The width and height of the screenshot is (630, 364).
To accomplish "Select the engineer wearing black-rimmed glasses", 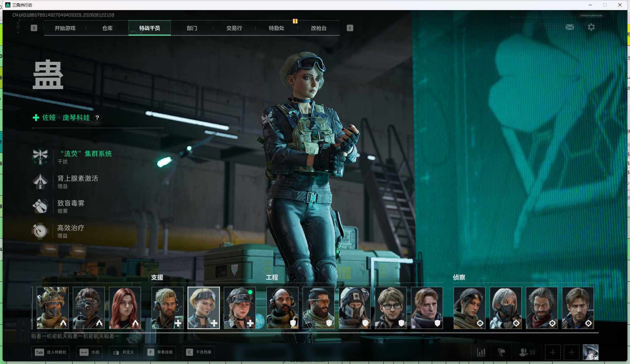I will (391, 308).
